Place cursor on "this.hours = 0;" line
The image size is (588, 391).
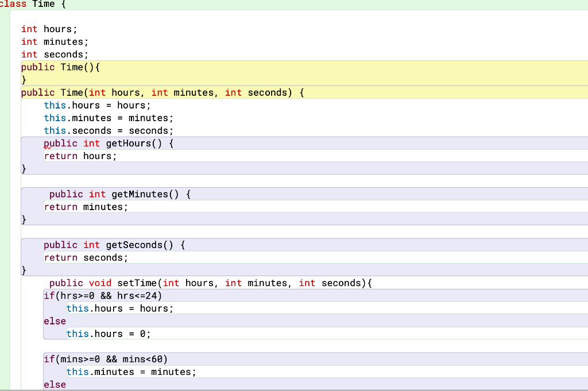click(109, 334)
